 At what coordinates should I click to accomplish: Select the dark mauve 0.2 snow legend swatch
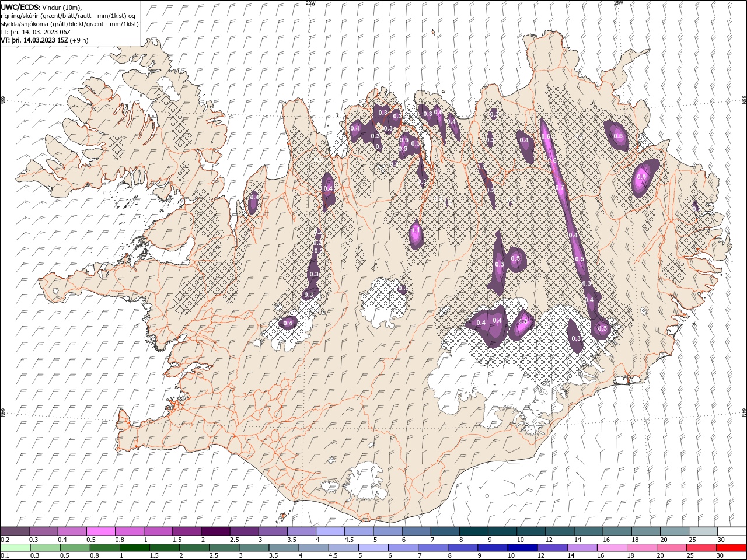pyautogui.click(x=15, y=531)
